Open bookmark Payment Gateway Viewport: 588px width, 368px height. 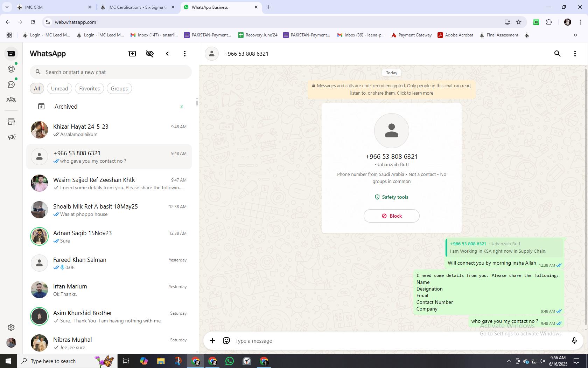(411, 35)
